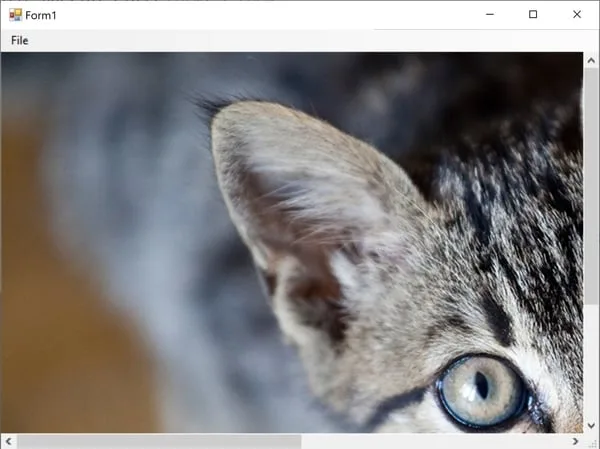The height and width of the screenshot is (449, 600).
Task: Click the horizontal scrollbar left arrow
Action: [x=9, y=441]
